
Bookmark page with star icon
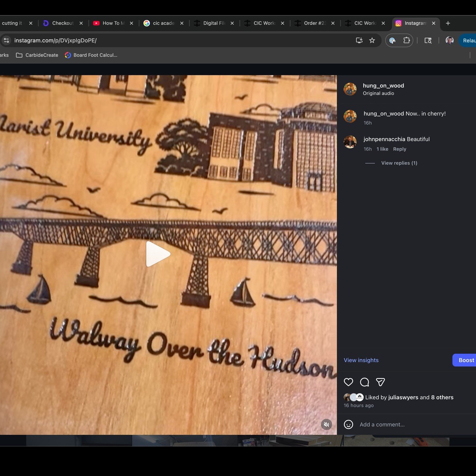[x=372, y=40]
